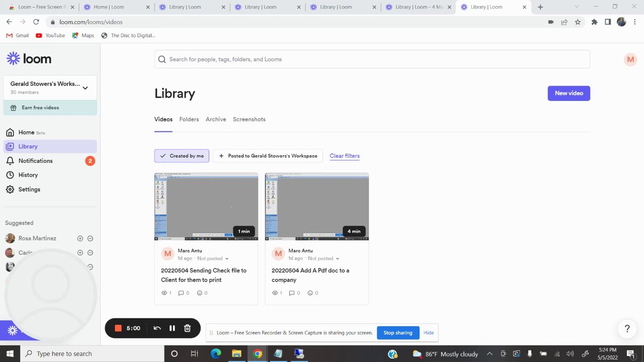
Task: Click the camera indicator in the address bar
Action: click(551, 22)
